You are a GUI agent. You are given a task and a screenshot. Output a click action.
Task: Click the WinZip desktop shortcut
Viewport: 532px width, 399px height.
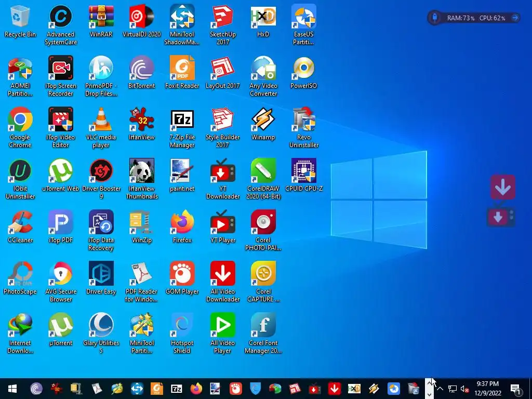point(141,227)
